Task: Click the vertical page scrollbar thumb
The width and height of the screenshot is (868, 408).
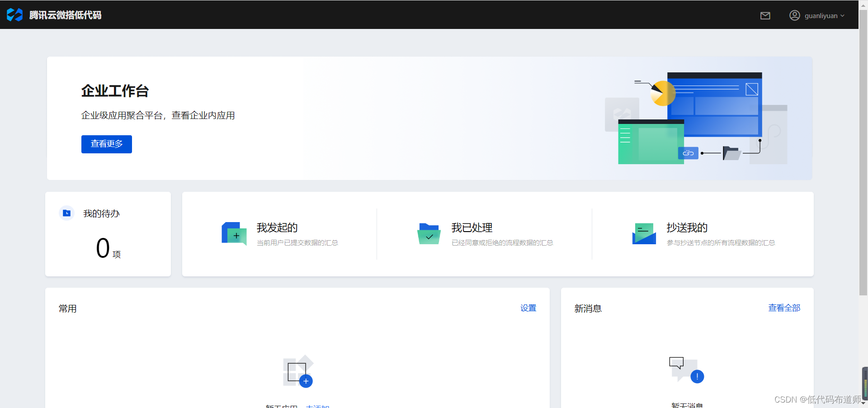Action: [x=863, y=154]
